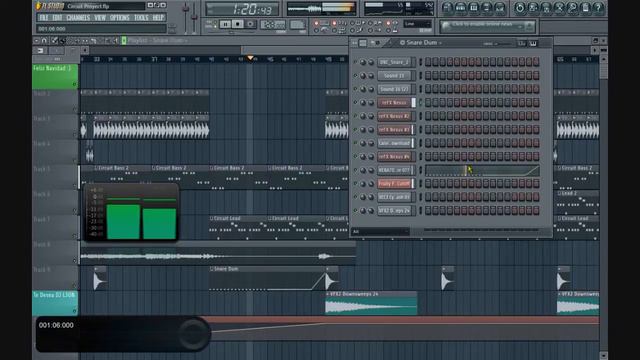Select the first reFX Nexus channel button
Viewport: 640px width, 360px height.
click(x=393, y=102)
